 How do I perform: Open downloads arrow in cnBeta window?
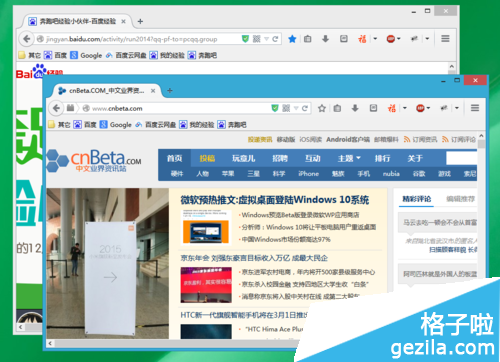355,108
